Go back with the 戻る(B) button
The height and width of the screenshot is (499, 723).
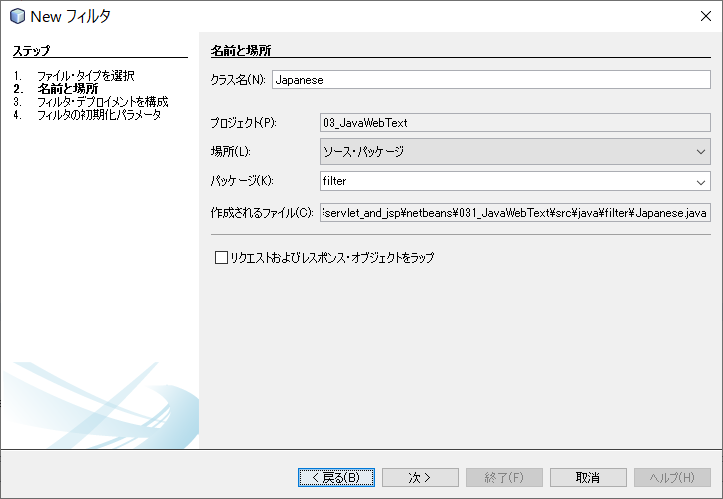[336, 477]
